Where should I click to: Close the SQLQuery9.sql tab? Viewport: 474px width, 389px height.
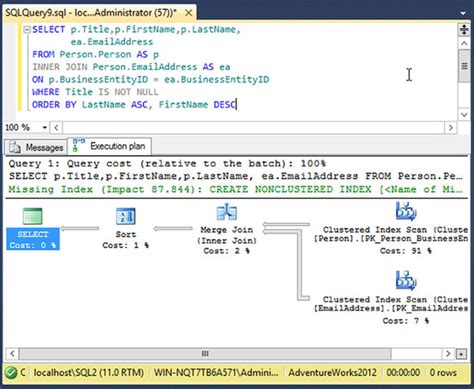(188, 13)
